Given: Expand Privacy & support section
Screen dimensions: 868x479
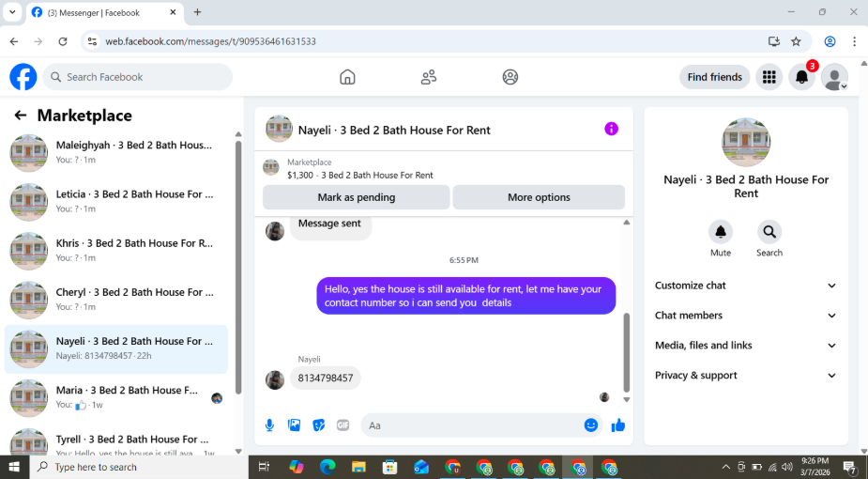Looking at the screenshot, I should point(746,376).
